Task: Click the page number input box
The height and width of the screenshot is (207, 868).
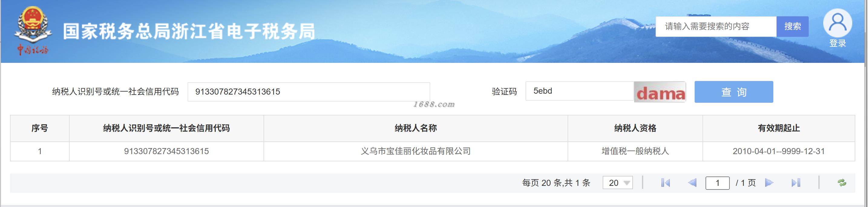Action: 717,183
